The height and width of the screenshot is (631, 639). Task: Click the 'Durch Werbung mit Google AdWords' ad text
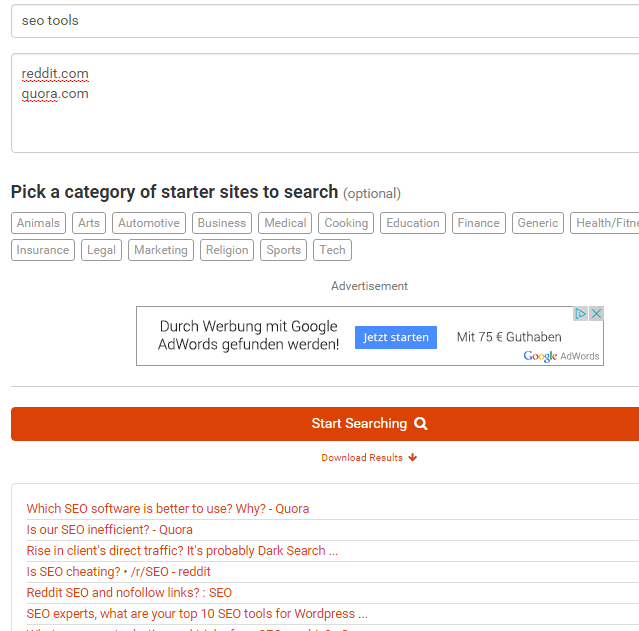[248, 335]
